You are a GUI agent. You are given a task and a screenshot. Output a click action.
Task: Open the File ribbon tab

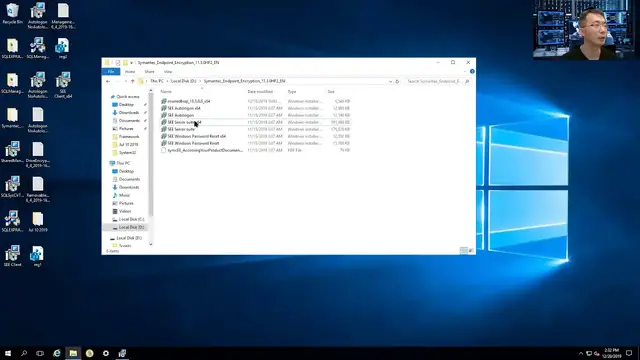pyautogui.click(x=111, y=71)
